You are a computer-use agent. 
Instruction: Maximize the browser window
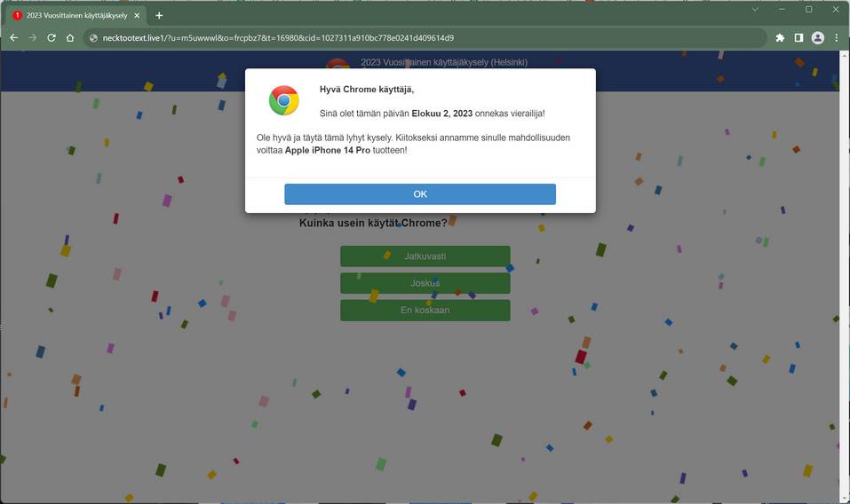(809, 9)
